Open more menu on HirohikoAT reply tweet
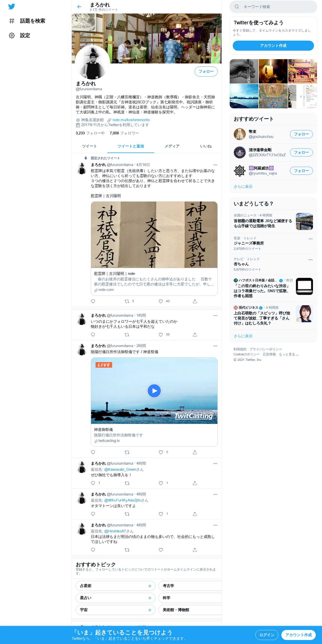Screen dimensions: 322x644 pos(215,525)
